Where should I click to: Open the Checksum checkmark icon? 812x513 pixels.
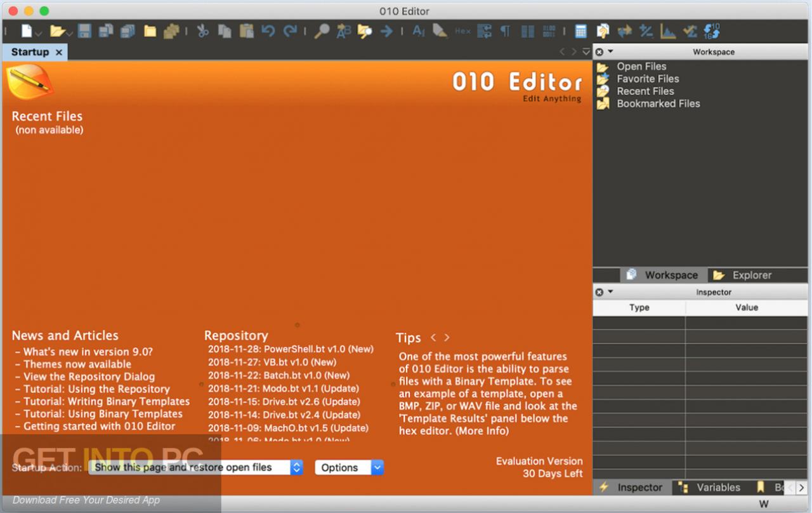pyautogui.click(x=690, y=30)
